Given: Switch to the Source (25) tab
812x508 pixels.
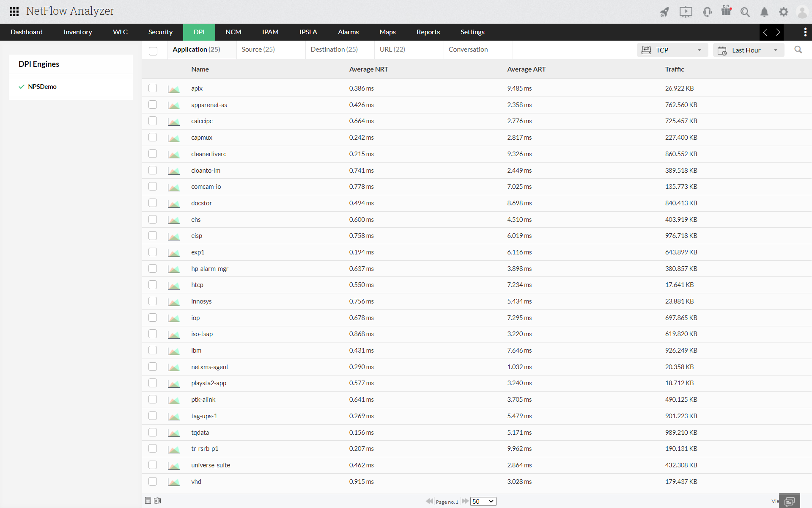Looking at the screenshot, I should 258,50.
